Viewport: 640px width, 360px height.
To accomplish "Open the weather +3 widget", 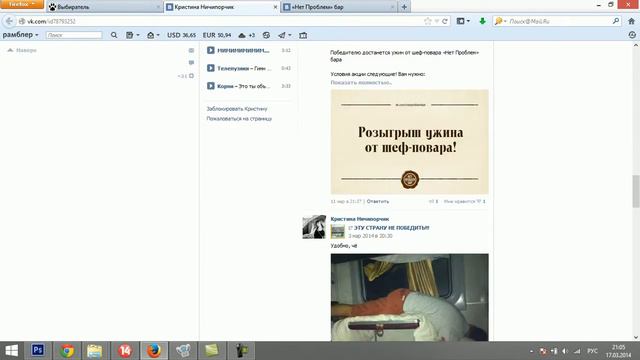I will [x=247, y=35].
